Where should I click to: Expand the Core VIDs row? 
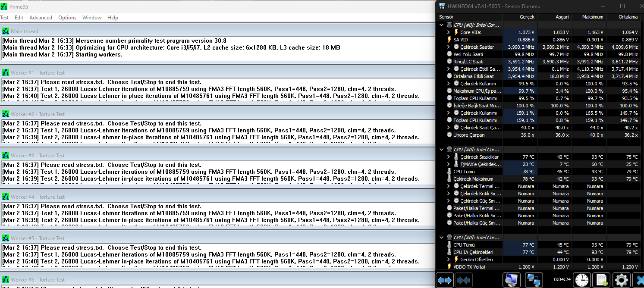(x=449, y=32)
